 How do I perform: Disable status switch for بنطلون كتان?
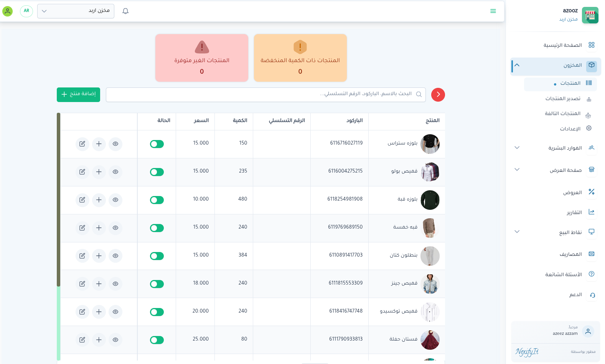pos(157,256)
